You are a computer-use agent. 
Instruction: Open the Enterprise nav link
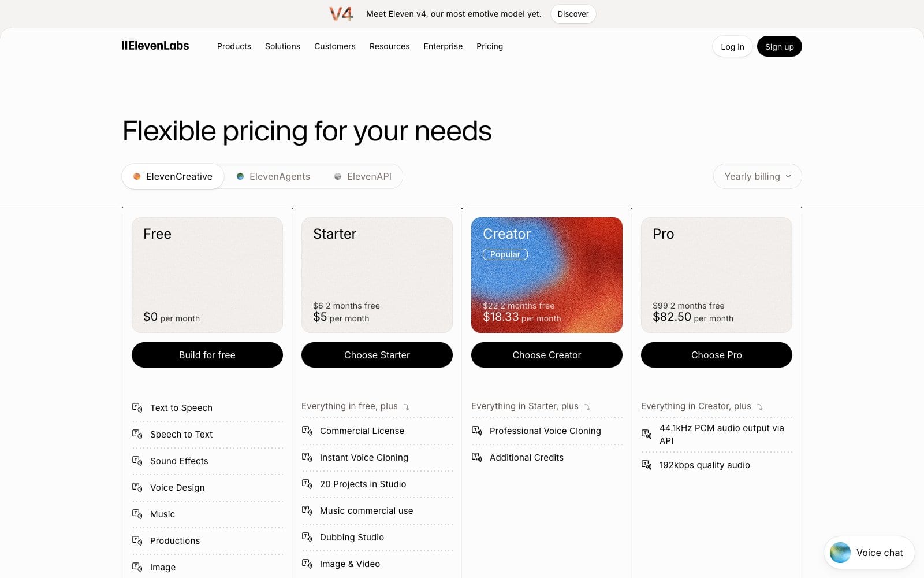point(443,46)
